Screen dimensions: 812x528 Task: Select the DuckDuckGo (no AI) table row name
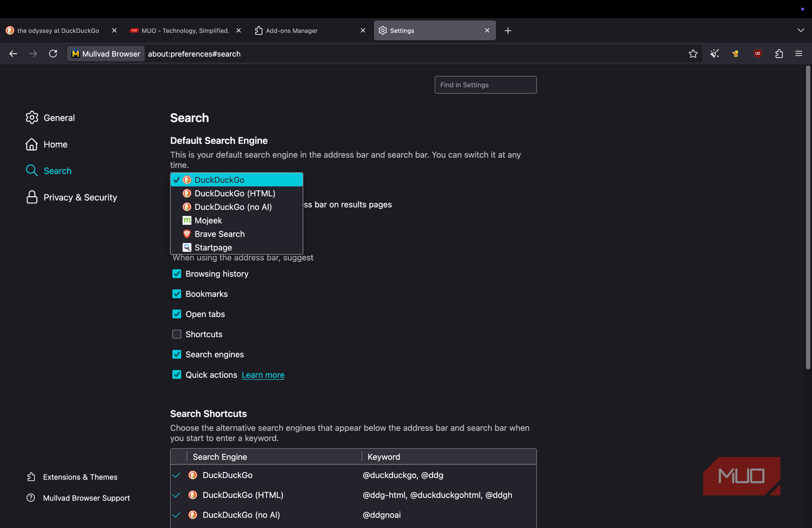click(241, 515)
